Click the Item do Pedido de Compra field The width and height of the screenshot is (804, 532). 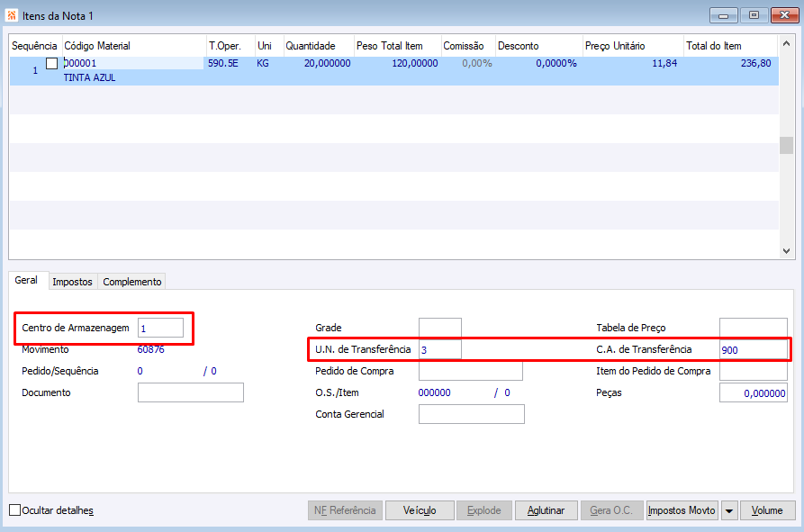(x=754, y=371)
